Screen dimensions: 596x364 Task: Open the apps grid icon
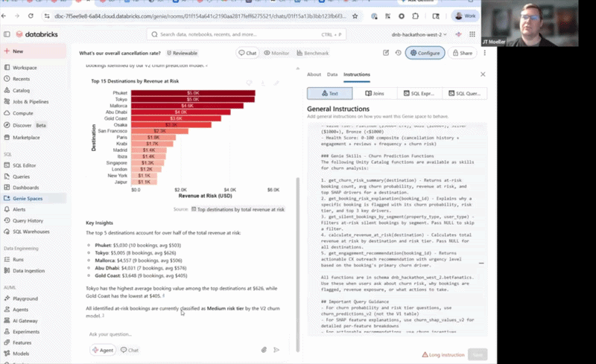(472, 34)
